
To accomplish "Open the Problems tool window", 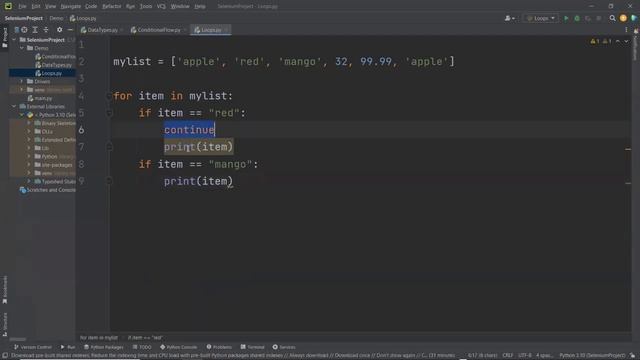I will coord(219,347).
